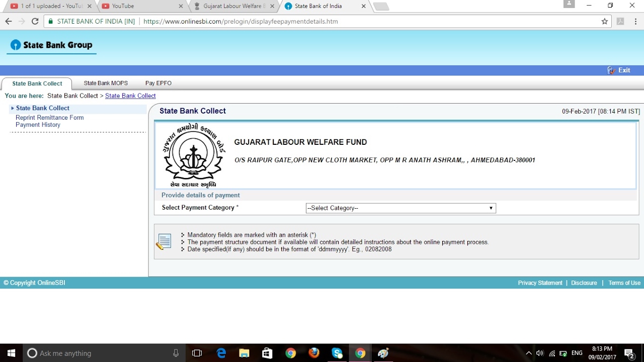Image resolution: width=644 pixels, height=362 pixels.
Task: Click the notepad instructions icon
Action: [x=164, y=242]
